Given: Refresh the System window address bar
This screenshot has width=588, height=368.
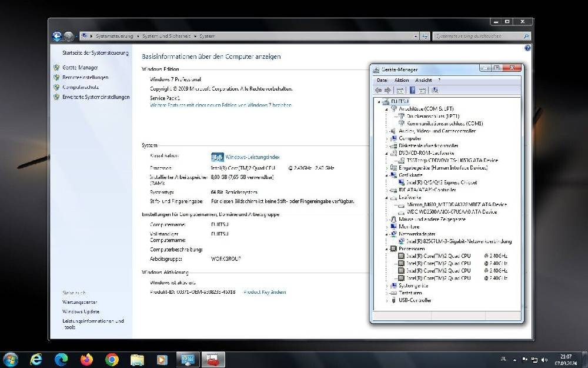Looking at the screenshot, I should 425,36.
